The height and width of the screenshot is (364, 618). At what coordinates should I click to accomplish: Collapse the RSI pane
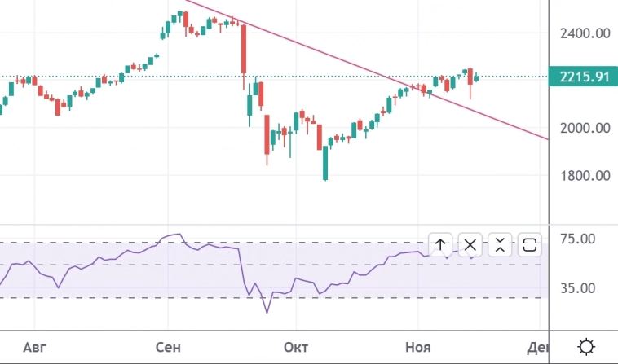click(500, 244)
